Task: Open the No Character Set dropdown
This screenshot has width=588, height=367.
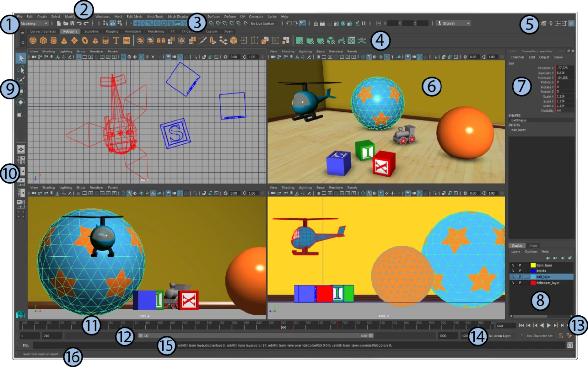Action: click(x=540, y=336)
